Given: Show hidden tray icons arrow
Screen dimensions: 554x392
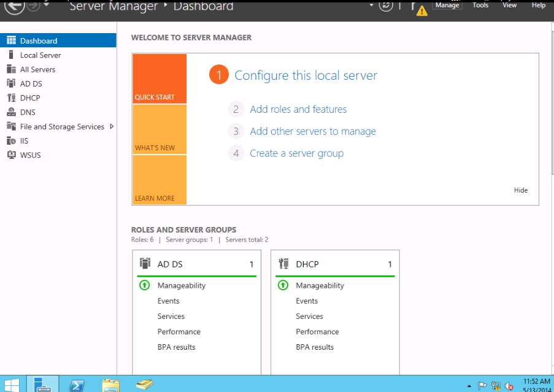Looking at the screenshot, I should [469, 386].
